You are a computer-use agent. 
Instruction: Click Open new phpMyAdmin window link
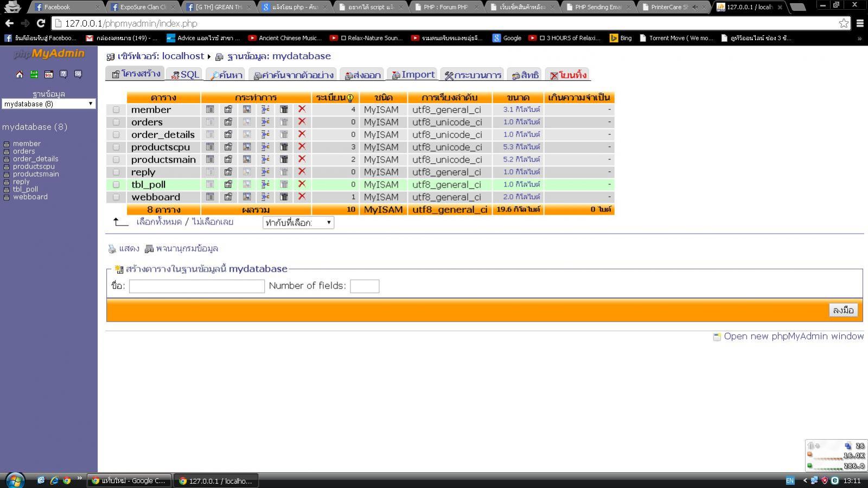point(794,336)
